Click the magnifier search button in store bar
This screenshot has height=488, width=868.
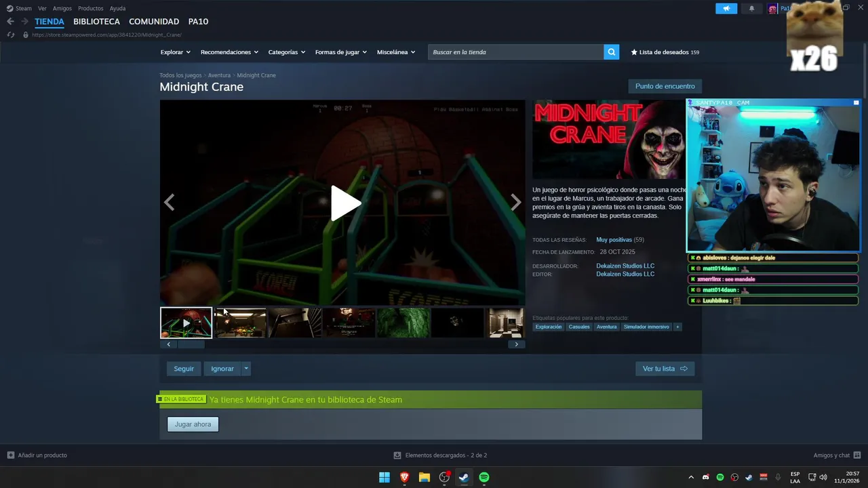612,52
